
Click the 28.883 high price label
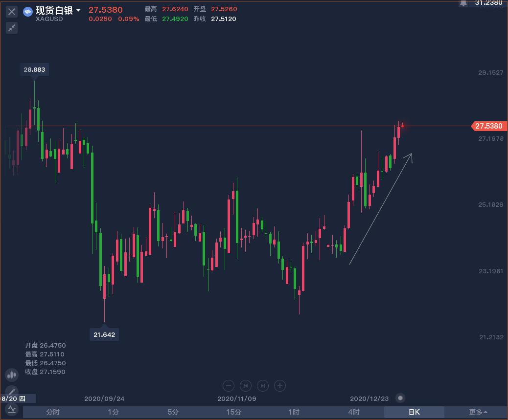click(34, 69)
